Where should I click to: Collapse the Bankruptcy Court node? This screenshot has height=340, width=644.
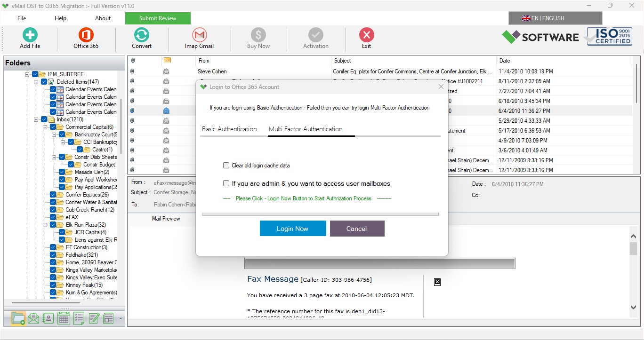coord(54,134)
